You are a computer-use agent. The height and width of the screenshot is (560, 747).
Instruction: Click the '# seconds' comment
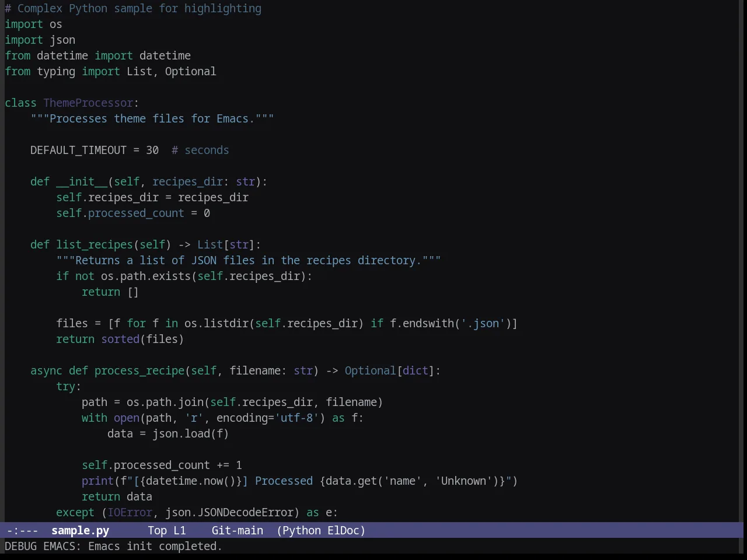(200, 150)
